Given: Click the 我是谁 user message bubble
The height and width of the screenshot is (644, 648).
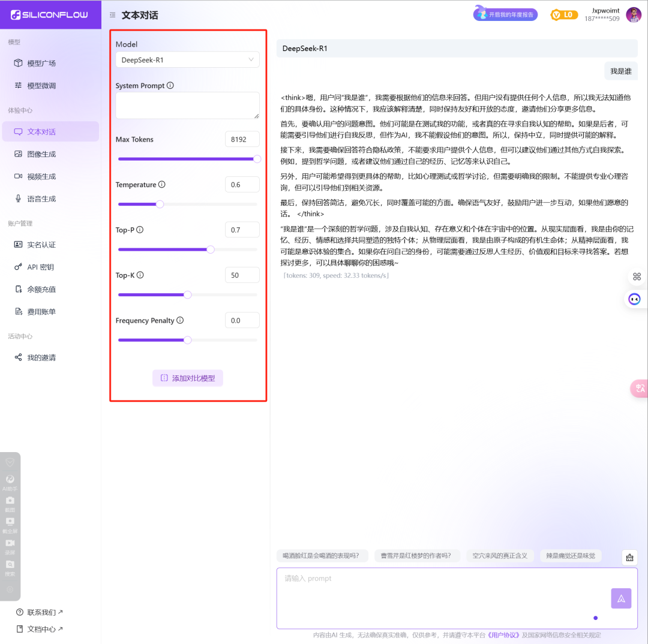Looking at the screenshot, I should pyautogui.click(x=621, y=71).
